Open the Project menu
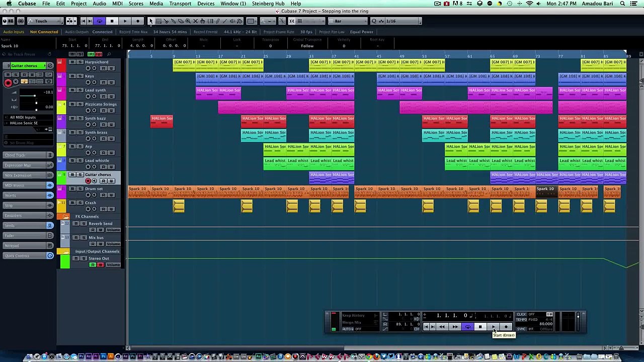This screenshot has height=362, width=644. (78, 4)
